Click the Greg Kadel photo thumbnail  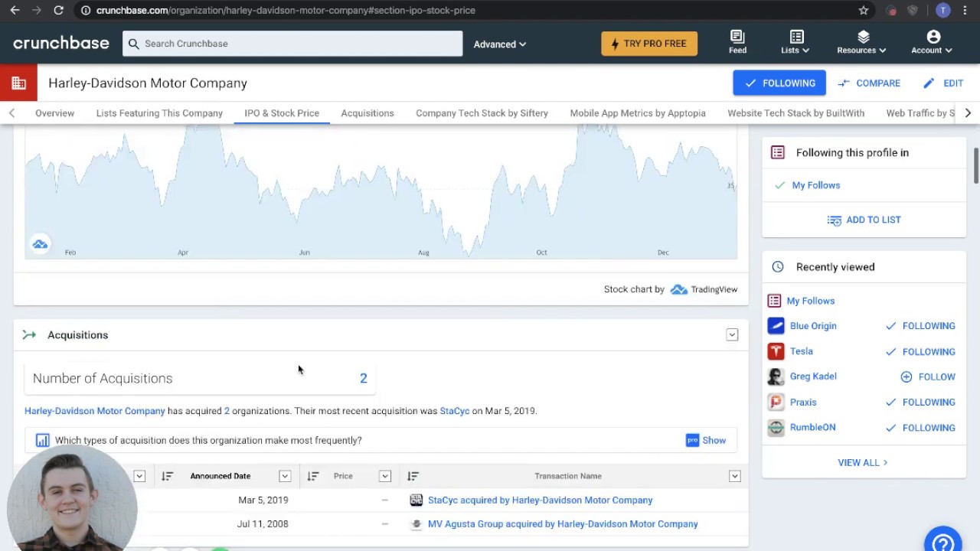(776, 377)
